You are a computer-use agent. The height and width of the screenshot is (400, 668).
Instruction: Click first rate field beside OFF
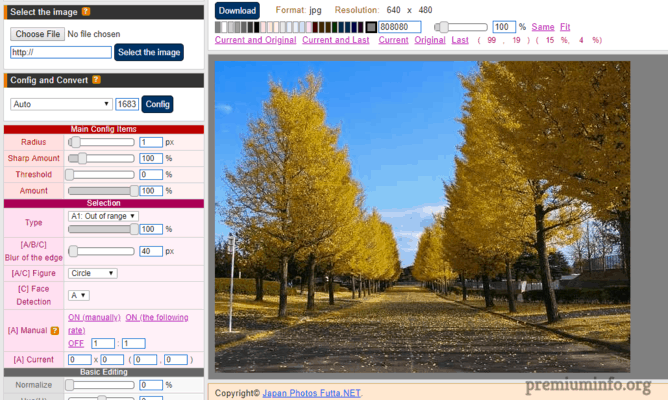pos(103,343)
